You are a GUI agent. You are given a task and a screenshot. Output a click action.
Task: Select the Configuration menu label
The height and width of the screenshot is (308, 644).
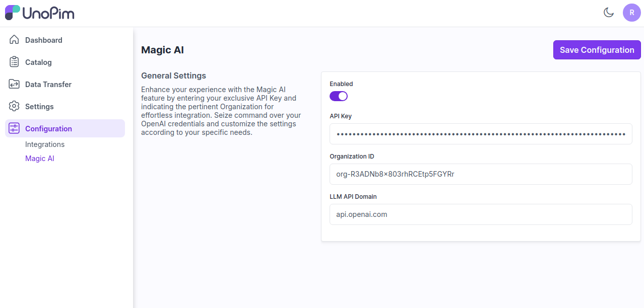click(48, 129)
